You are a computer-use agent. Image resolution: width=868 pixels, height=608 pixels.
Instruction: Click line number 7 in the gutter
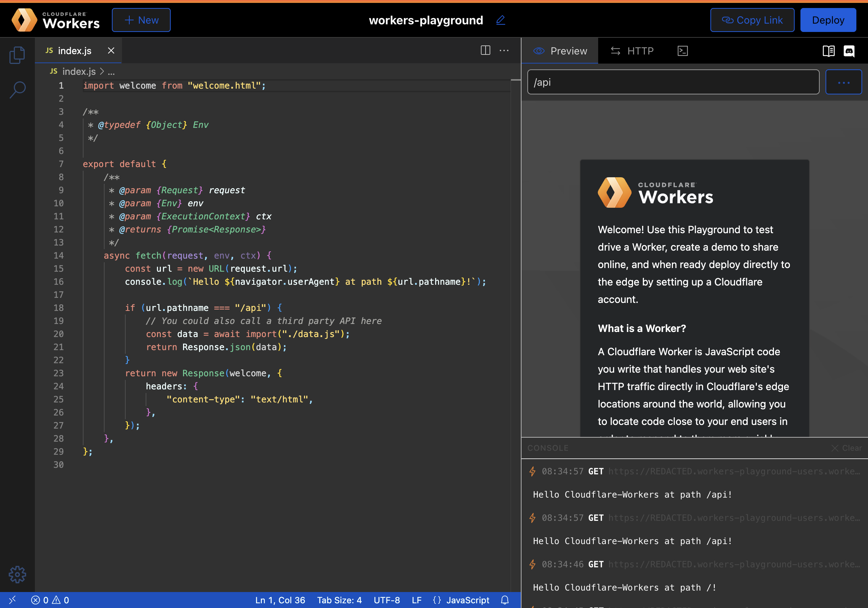coord(61,164)
